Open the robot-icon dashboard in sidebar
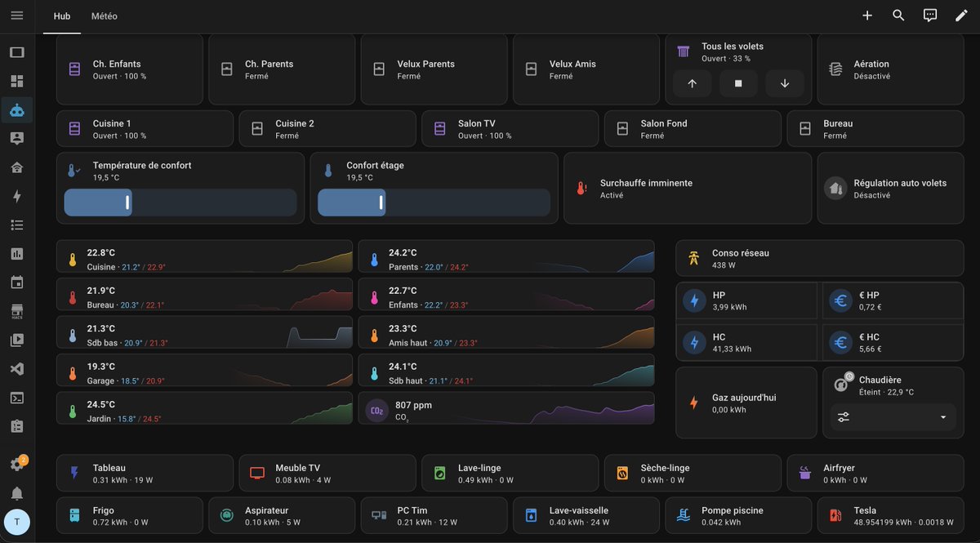980x543 pixels. (17, 109)
